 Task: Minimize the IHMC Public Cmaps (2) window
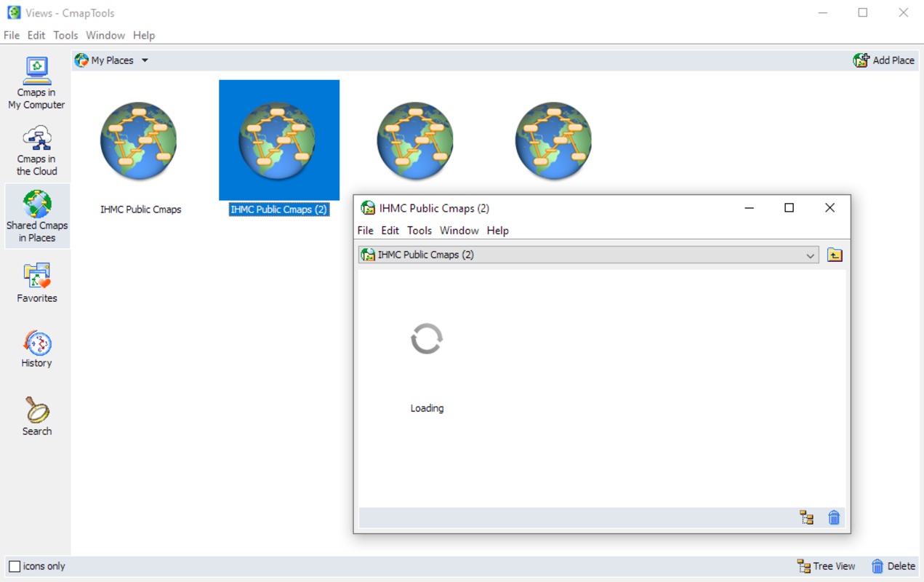tap(750, 208)
